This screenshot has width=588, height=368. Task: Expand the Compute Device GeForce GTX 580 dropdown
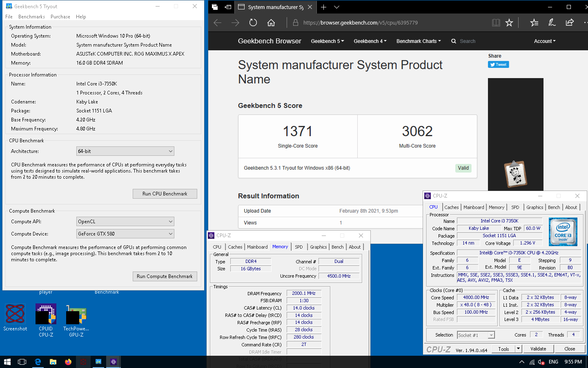pyautogui.click(x=125, y=234)
